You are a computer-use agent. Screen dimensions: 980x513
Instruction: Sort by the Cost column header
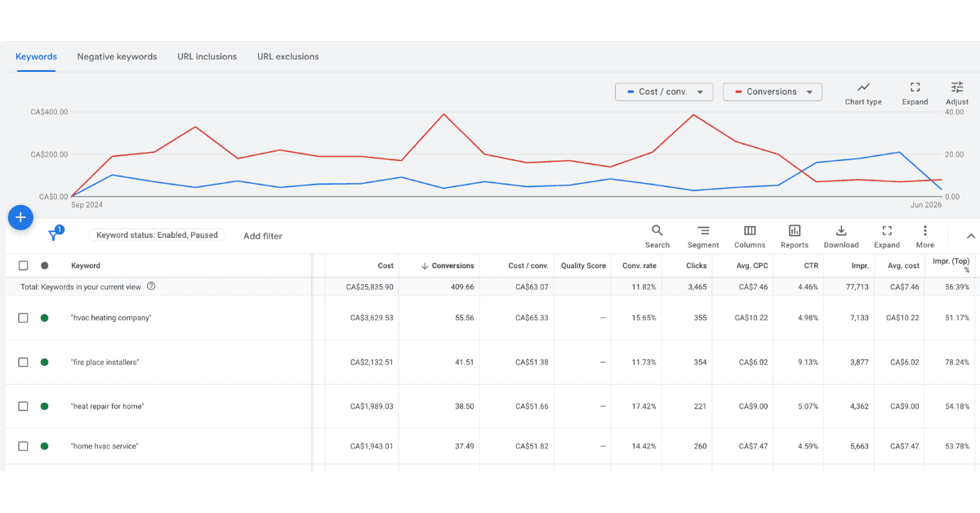[x=385, y=265]
